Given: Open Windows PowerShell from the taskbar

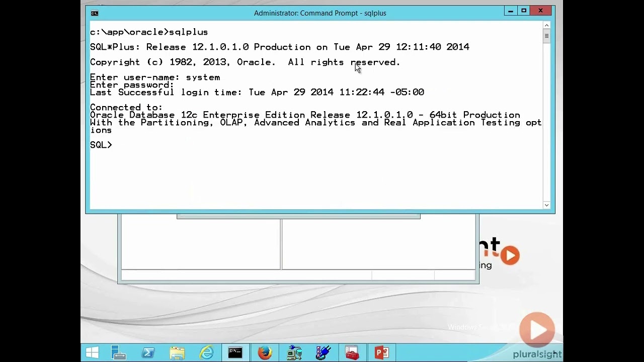Looking at the screenshot, I should pyautogui.click(x=148, y=352).
